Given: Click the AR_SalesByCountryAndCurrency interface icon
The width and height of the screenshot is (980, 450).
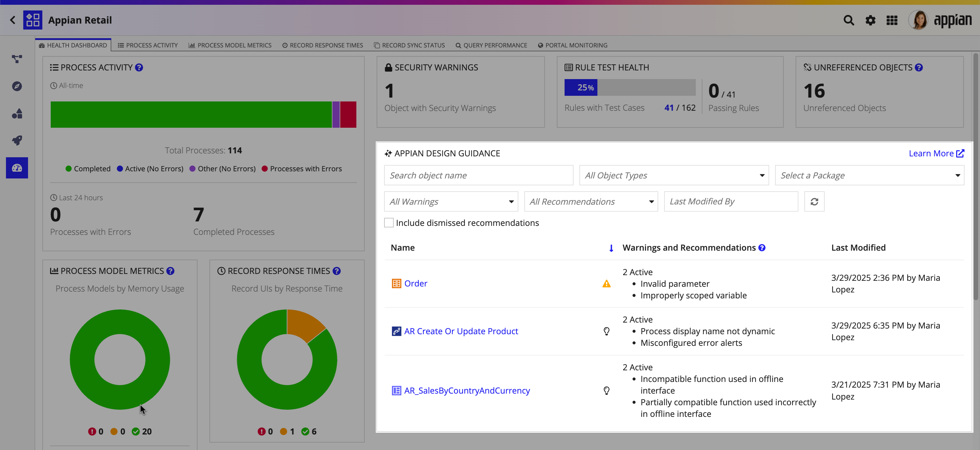Looking at the screenshot, I should click(396, 391).
